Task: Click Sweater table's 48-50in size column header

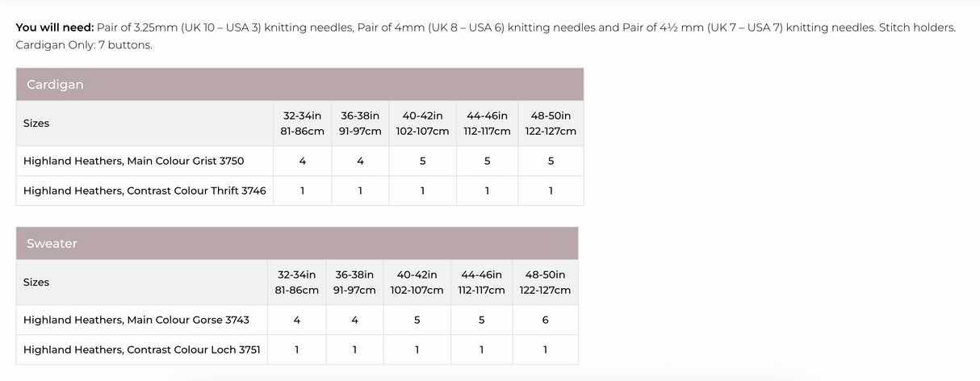Action: point(545,283)
